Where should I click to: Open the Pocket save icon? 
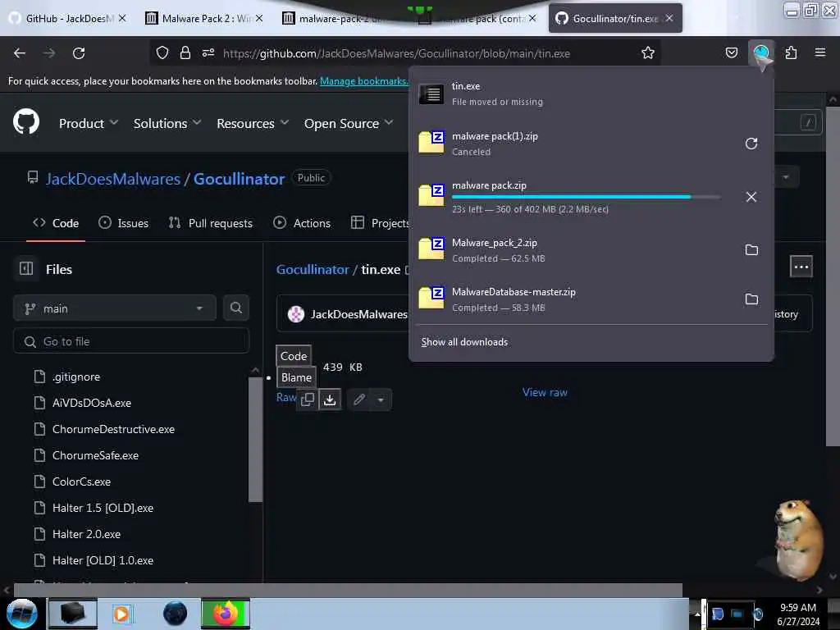tap(731, 52)
